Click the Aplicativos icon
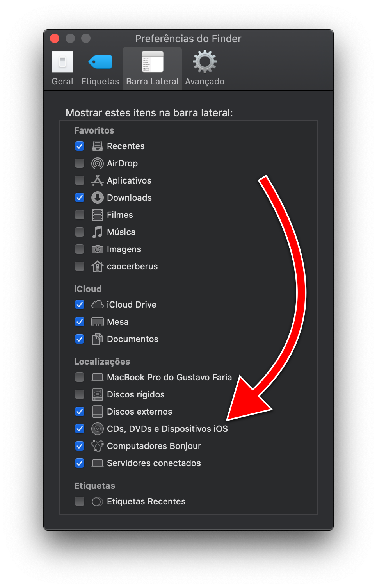Image resolution: width=377 pixels, height=588 pixels. tap(97, 180)
